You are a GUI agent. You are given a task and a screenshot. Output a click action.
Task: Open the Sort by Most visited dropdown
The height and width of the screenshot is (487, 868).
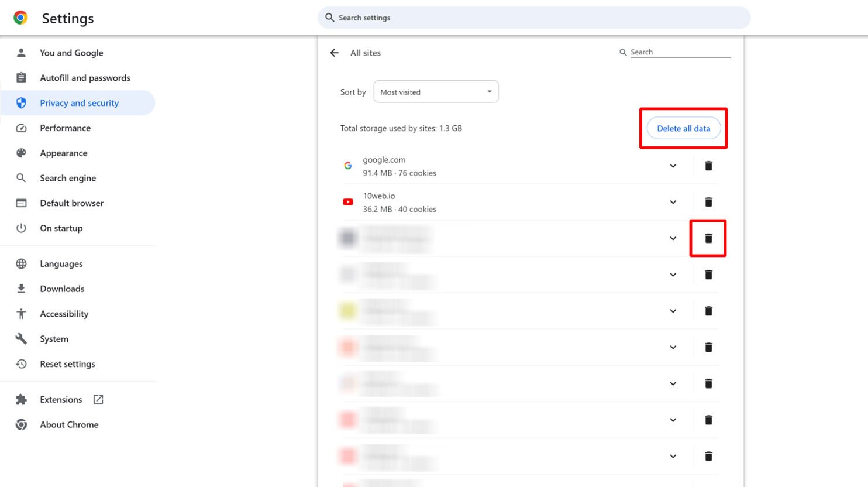(x=436, y=92)
